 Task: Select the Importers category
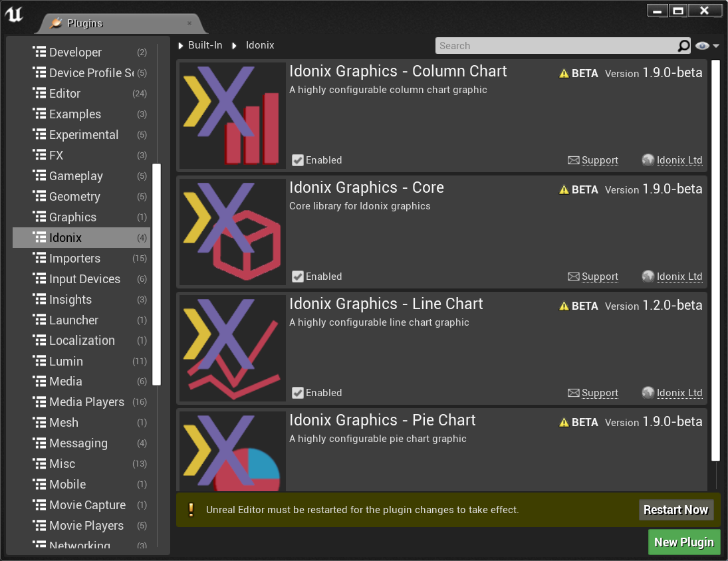tap(82, 259)
